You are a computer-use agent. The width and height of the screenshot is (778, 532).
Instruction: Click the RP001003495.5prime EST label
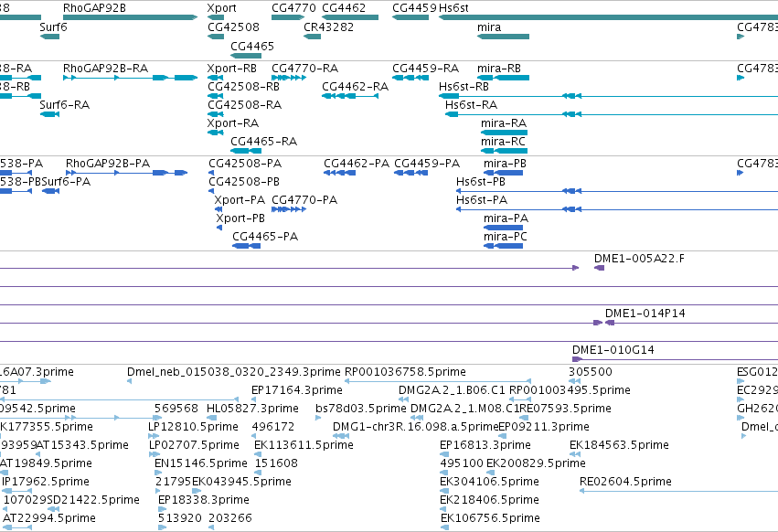[x=570, y=390]
